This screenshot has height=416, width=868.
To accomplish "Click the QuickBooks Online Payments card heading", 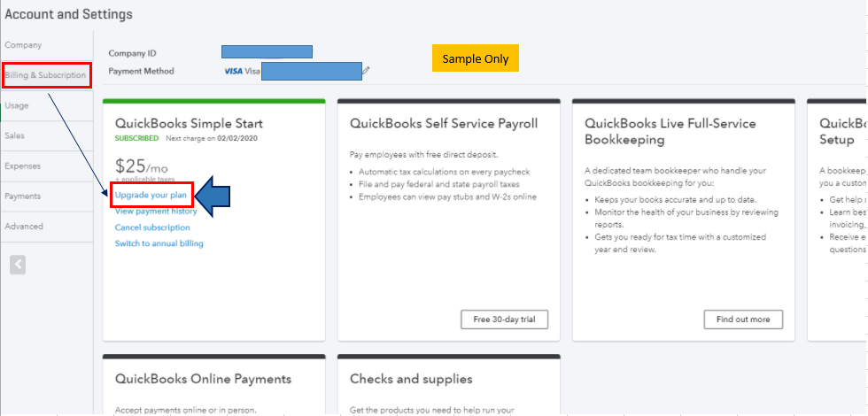I will [x=203, y=379].
